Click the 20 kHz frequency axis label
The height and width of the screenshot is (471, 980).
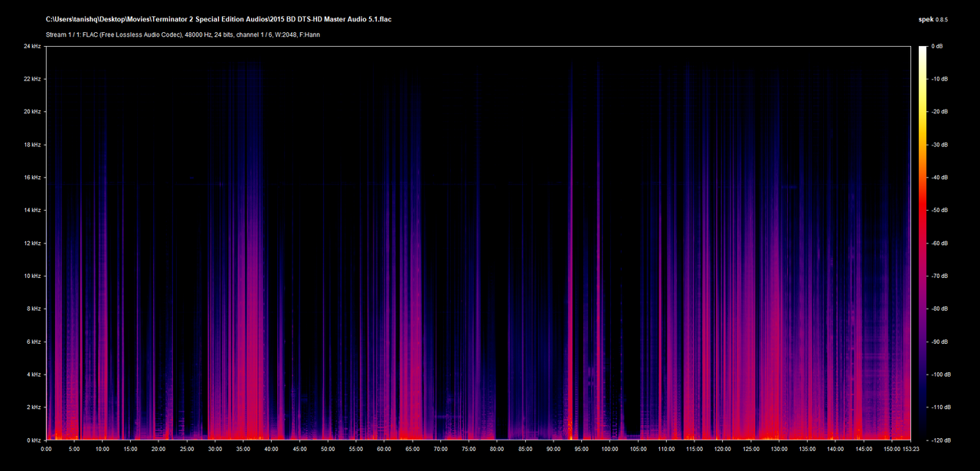coord(33,112)
